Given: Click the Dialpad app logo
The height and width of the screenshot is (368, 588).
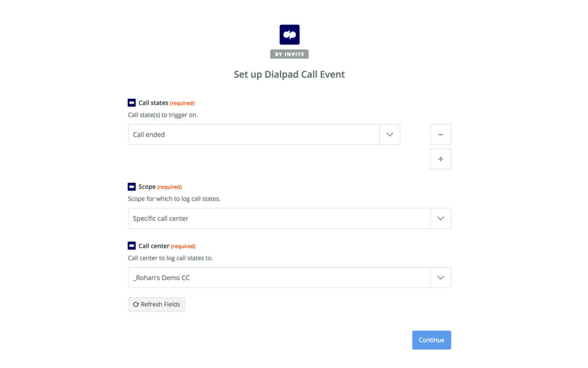Looking at the screenshot, I should click(x=289, y=34).
